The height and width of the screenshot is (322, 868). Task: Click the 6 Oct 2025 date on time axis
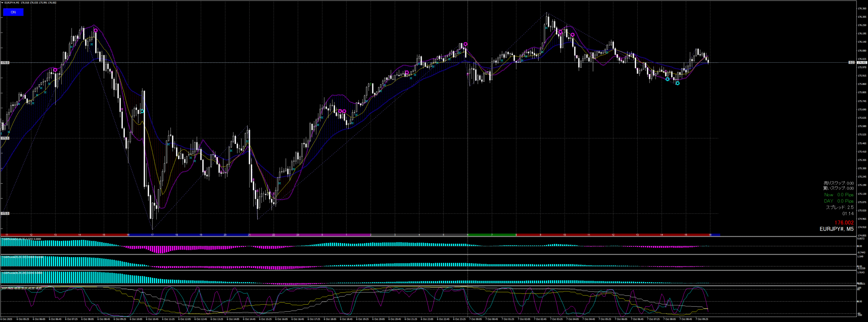tap(6, 319)
